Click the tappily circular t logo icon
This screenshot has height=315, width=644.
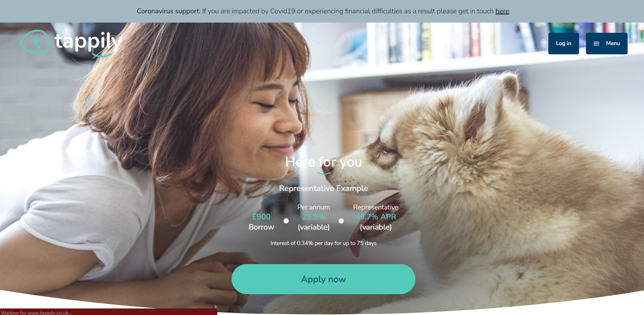click(x=35, y=42)
